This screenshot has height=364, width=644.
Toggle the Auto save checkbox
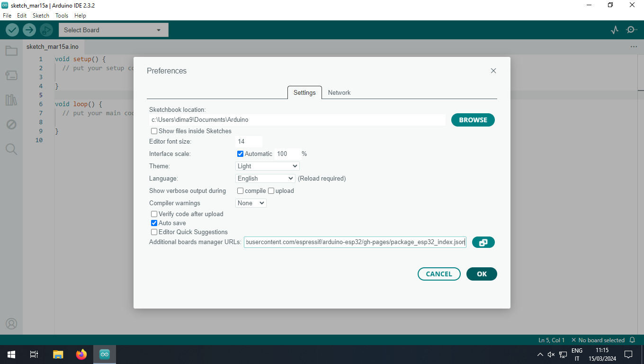(154, 223)
